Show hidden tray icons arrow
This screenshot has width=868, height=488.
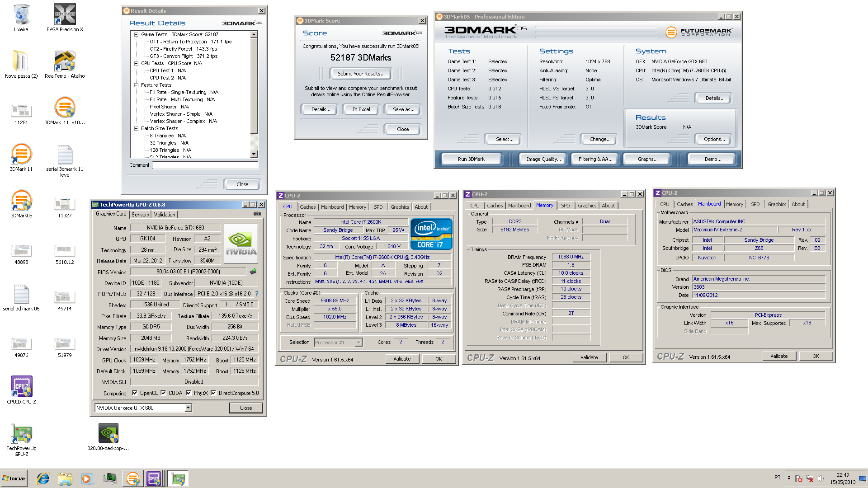click(x=789, y=478)
